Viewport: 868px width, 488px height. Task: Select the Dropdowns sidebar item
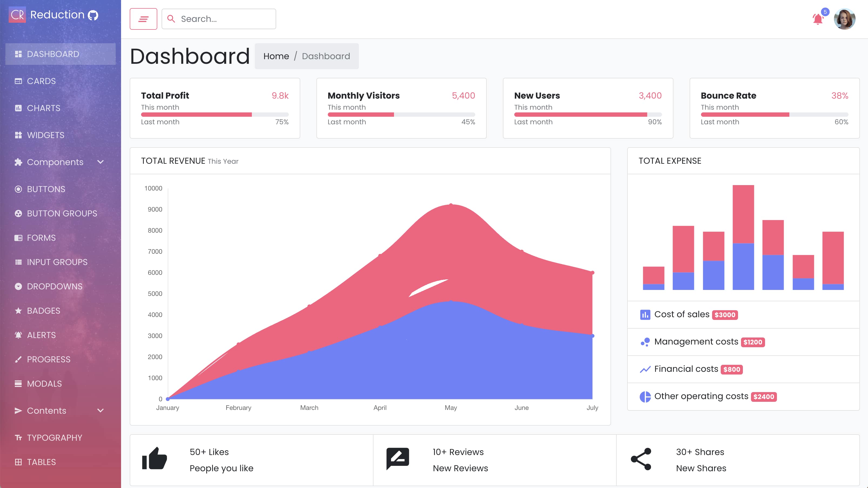click(x=55, y=286)
